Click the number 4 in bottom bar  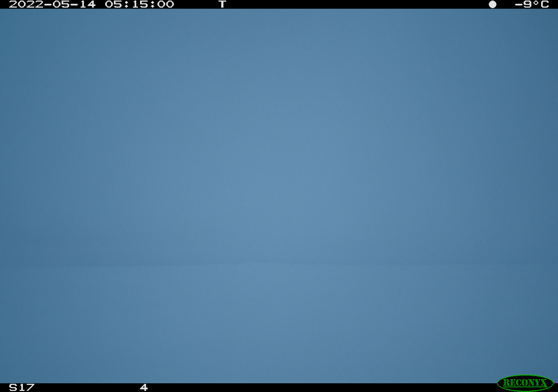[x=144, y=387]
